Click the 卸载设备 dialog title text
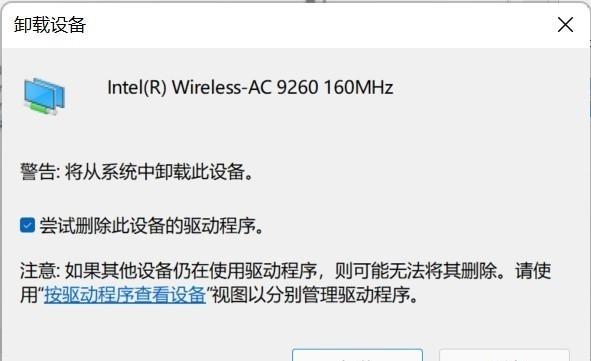 [x=50, y=25]
